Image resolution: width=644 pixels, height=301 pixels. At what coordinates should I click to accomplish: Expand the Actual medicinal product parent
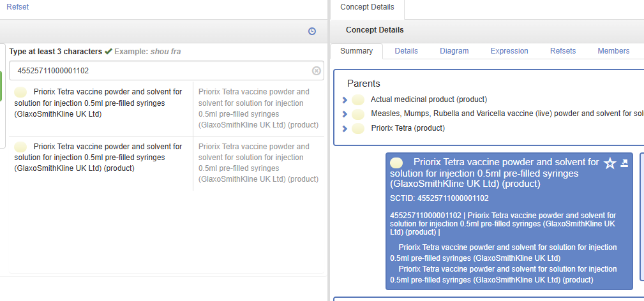[x=345, y=99]
